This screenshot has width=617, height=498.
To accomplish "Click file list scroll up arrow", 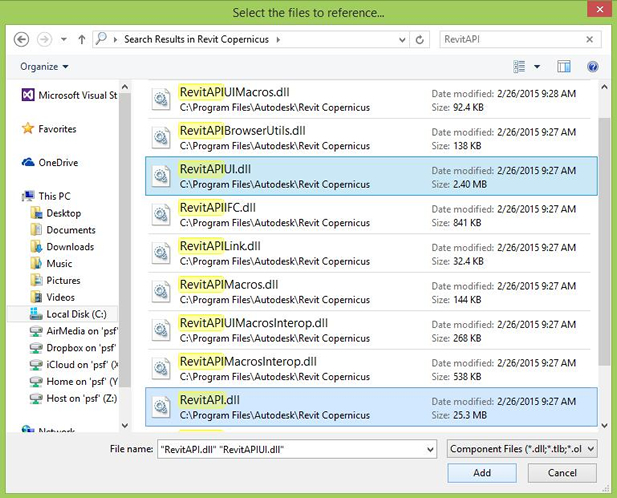I will (x=604, y=87).
